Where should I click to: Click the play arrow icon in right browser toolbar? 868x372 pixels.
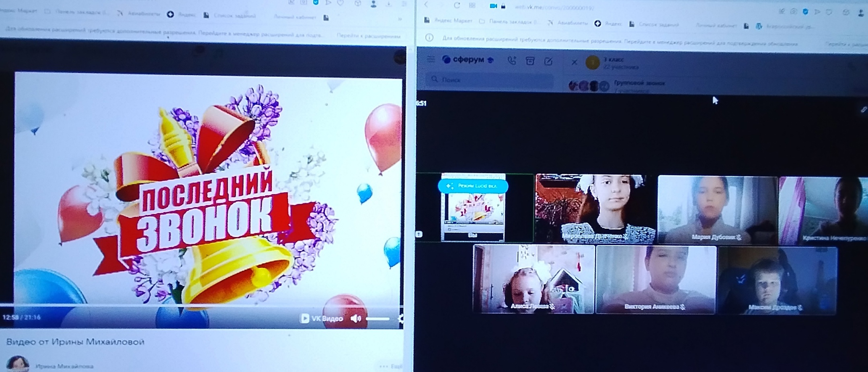click(x=818, y=12)
